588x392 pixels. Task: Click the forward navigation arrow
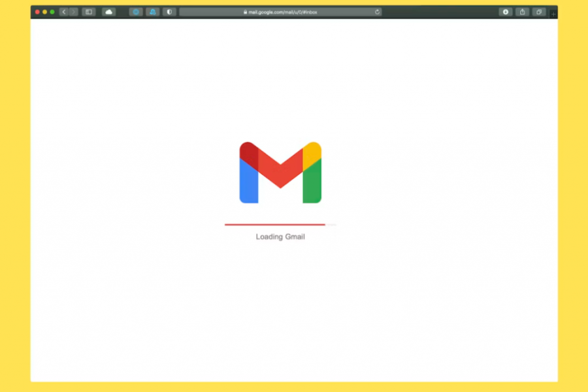coord(73,11)
